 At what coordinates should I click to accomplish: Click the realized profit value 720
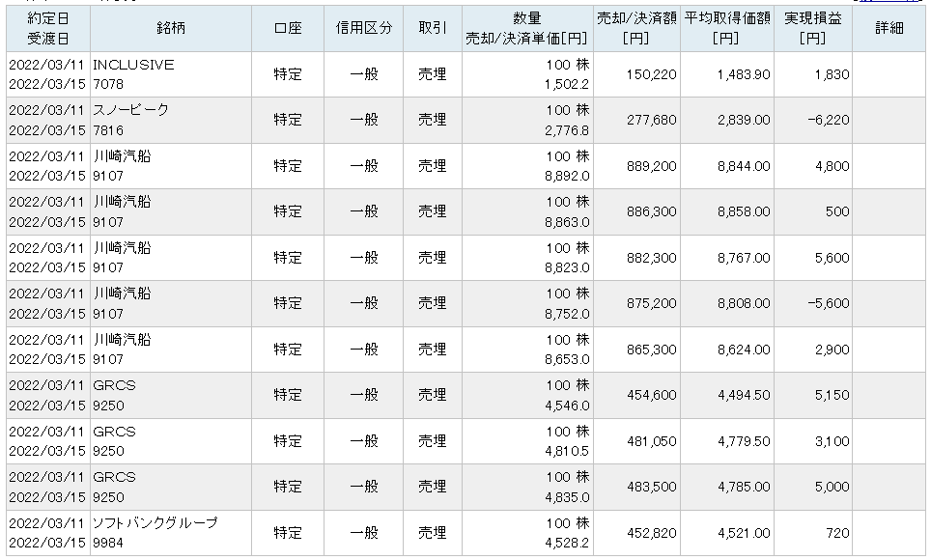click(837, 533)
